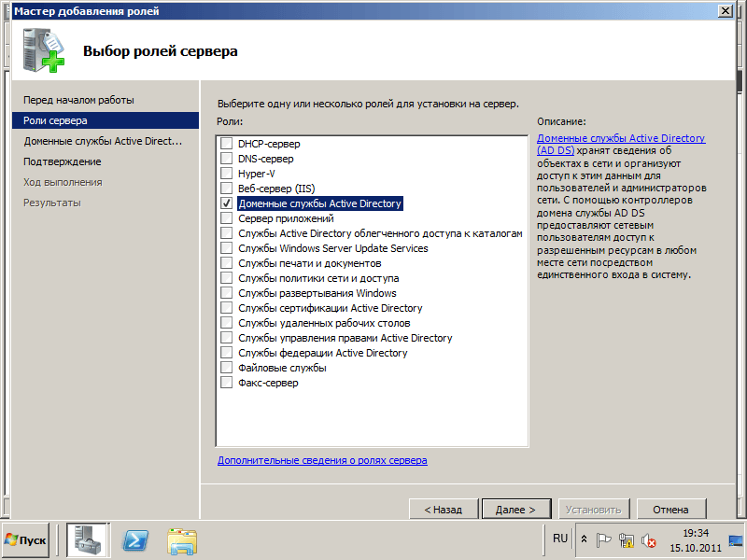Screen dimensions: 747x560
Task: Launch PowerShell from the taskbar
Action: coord(135,541)
